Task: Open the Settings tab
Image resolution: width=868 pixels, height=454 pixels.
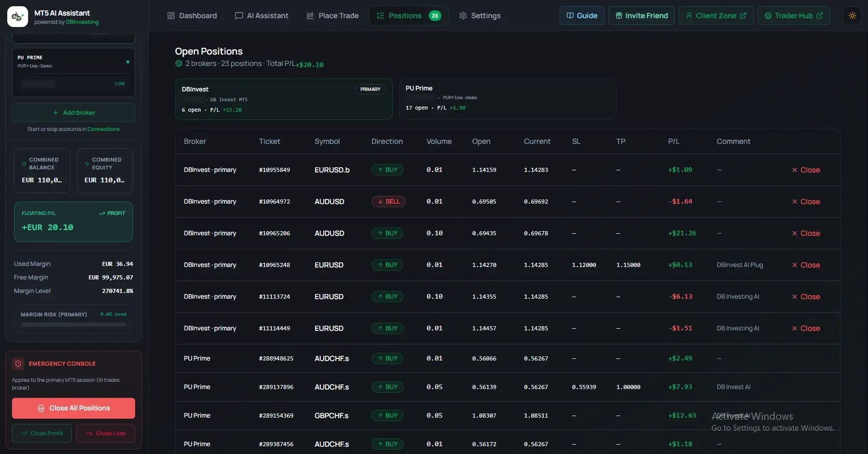Action: (x=480, y=16)
